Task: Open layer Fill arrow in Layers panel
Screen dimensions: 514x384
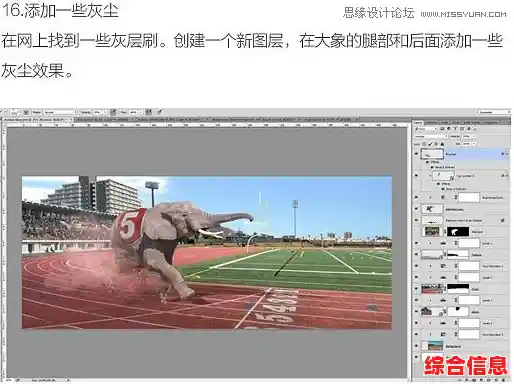Action: (x=474, y=144)
